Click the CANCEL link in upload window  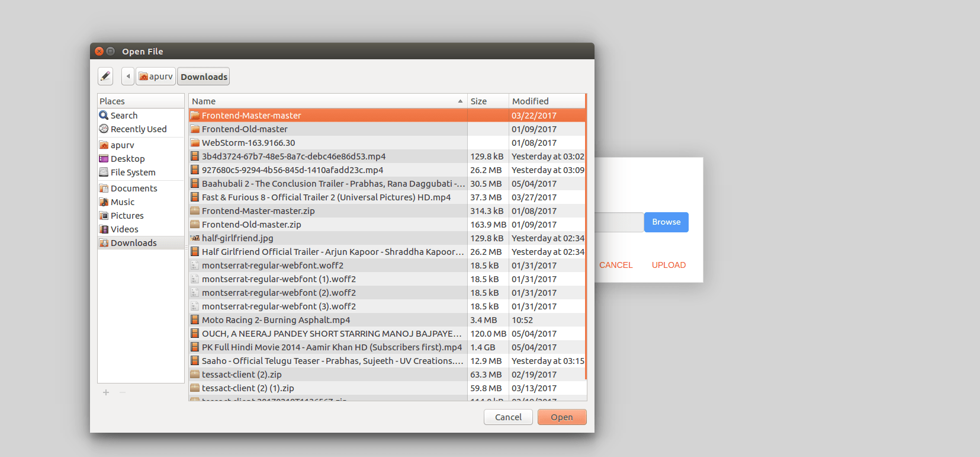coord(616,265)
